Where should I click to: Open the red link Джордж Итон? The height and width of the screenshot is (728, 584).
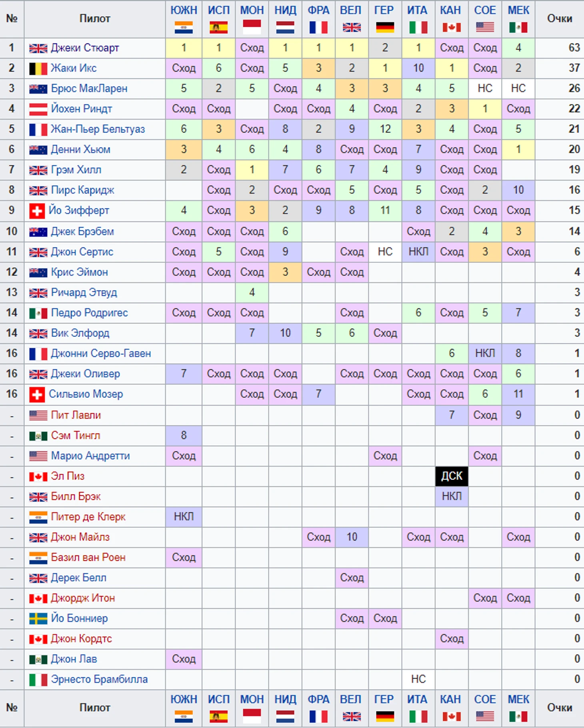click(x=83, y=598)
